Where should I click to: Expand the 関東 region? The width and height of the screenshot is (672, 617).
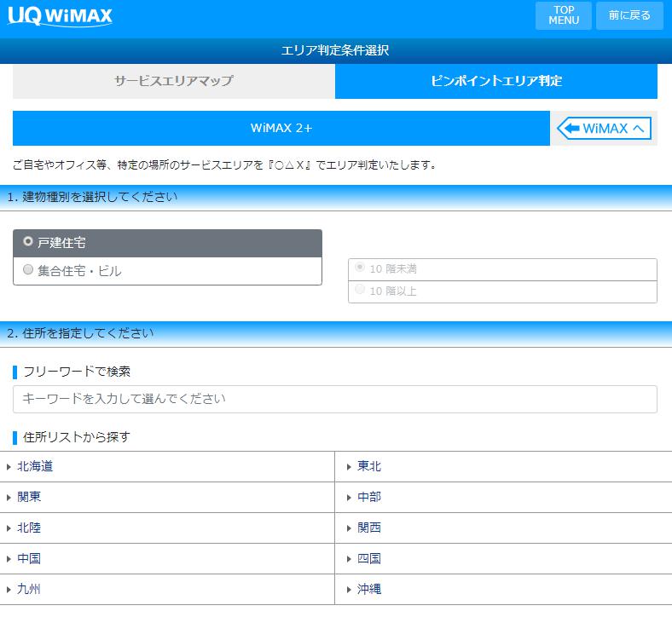click(167, 497)
